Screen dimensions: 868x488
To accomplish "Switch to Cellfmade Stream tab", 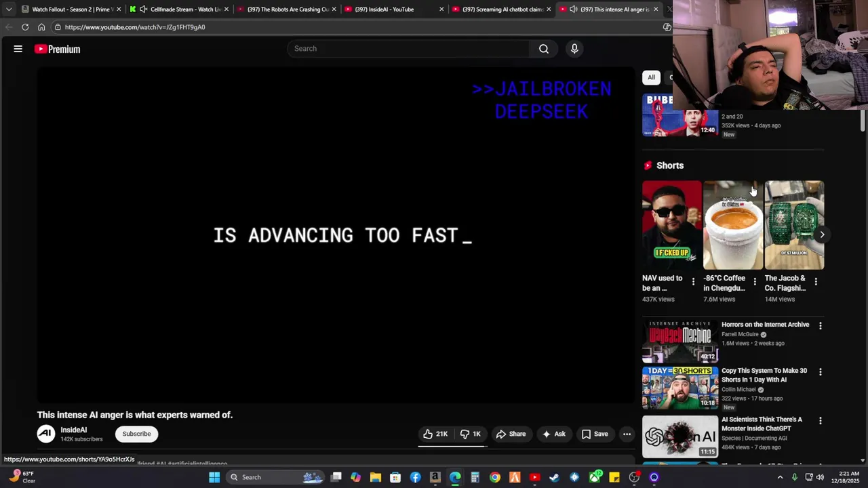I will click(180, 9).
